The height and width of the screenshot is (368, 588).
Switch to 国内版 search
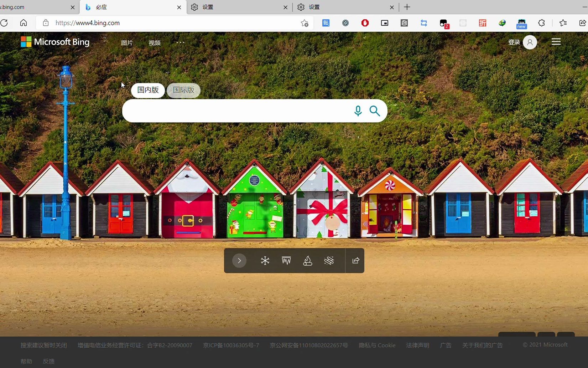coord(148,90)
